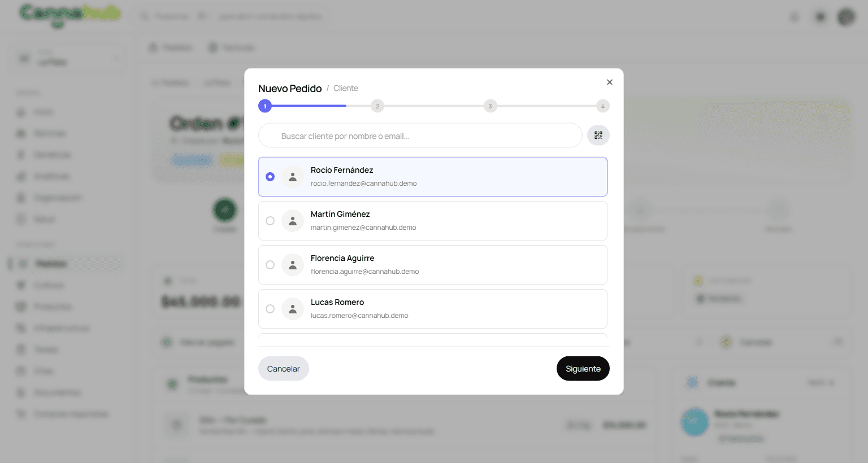Focus the Buscar cliente search field

[x=420, y=136]
